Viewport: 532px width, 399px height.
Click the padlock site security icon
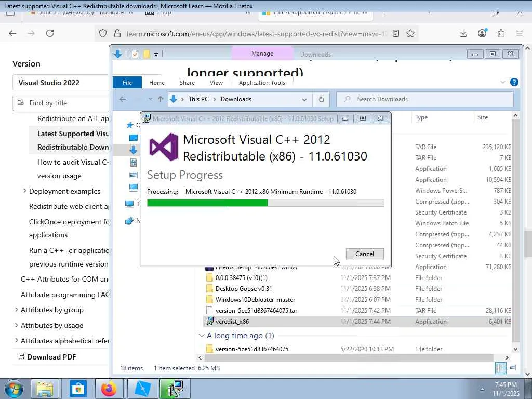117,33
